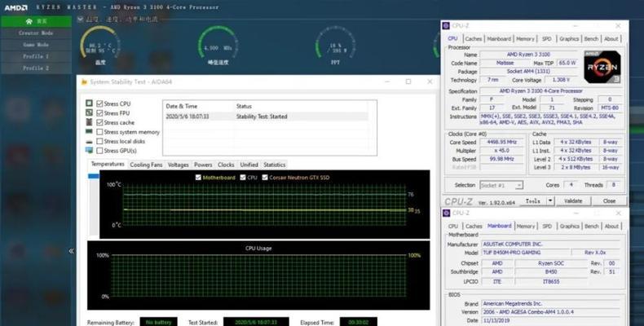This screenshot has width=644, height=326.
Task: Open Bench tab in top CPU-Z window
Action: (592, 38)
